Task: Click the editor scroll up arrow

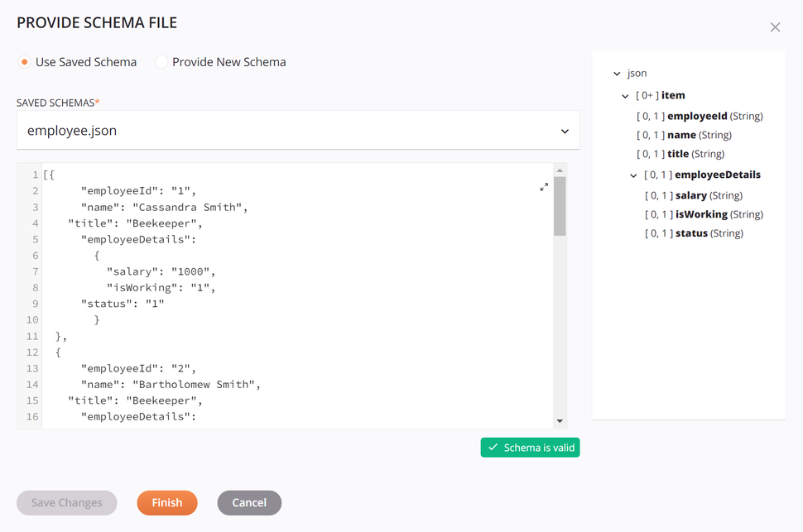Action: click(x=560, y=170)
